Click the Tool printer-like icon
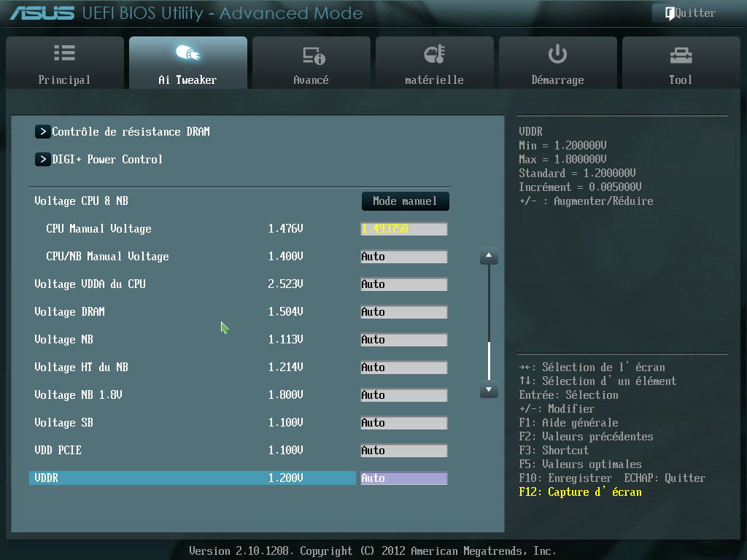Image resolution: width=747 pixels, height=560 pixels. 681,55
